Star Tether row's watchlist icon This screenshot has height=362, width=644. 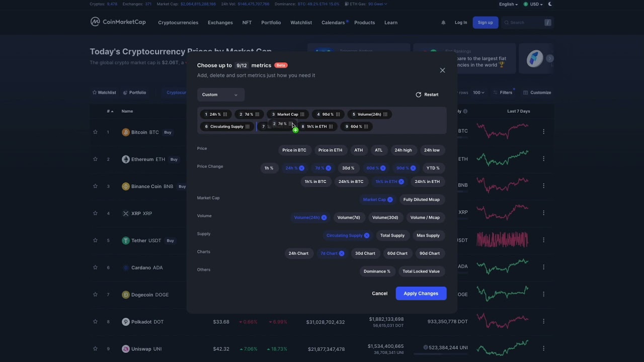pos(95,240)
